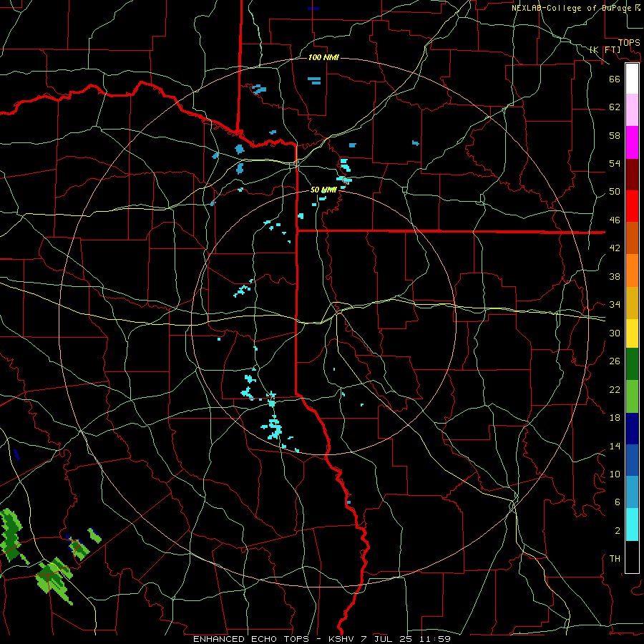This screenshot has height=644, width=644.
Task: Pick the dark orange legend swatch
Action: point(632,238)
